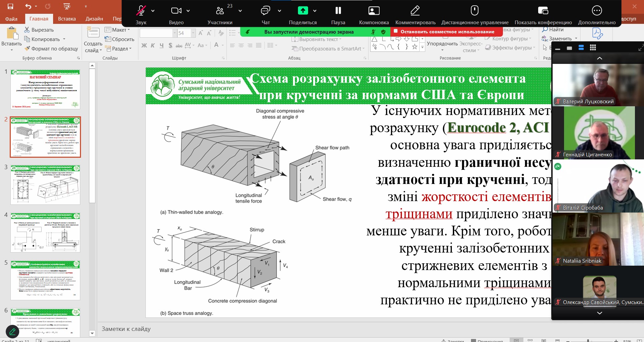Click Остановить совместное использование button
Screen dimensions: 644x342
[446, 32]
